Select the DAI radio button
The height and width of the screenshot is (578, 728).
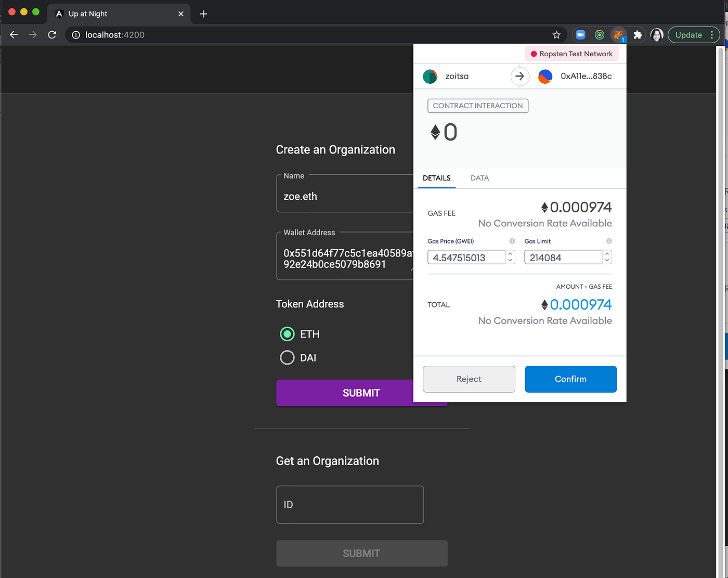pos(287,357)
